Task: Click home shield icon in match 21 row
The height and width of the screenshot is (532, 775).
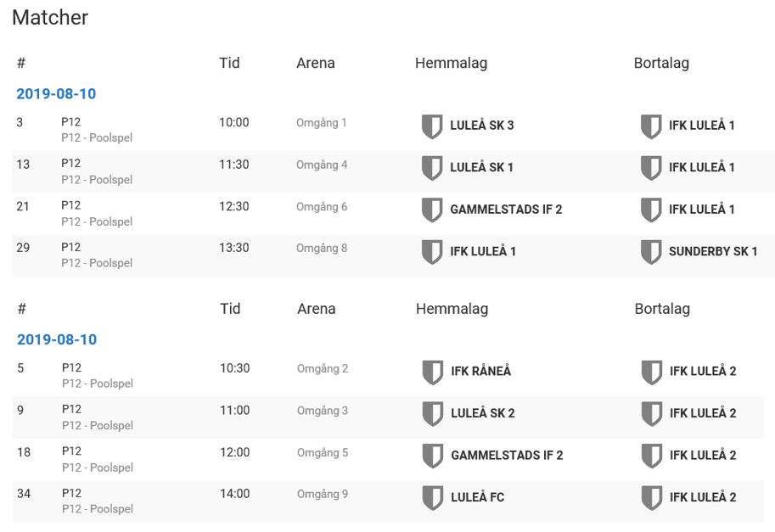Action: click(431, 210)
